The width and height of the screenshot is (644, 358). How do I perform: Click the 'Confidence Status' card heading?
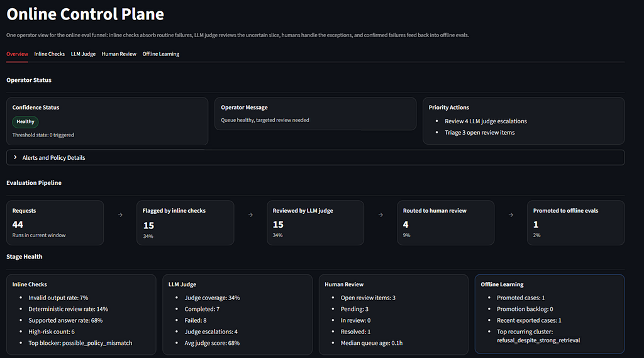coord(36,108)
